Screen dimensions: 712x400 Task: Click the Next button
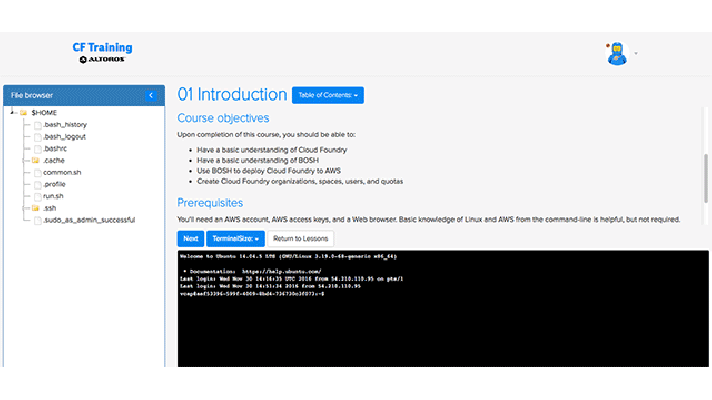pyautogui.click(x=191, y=238)
